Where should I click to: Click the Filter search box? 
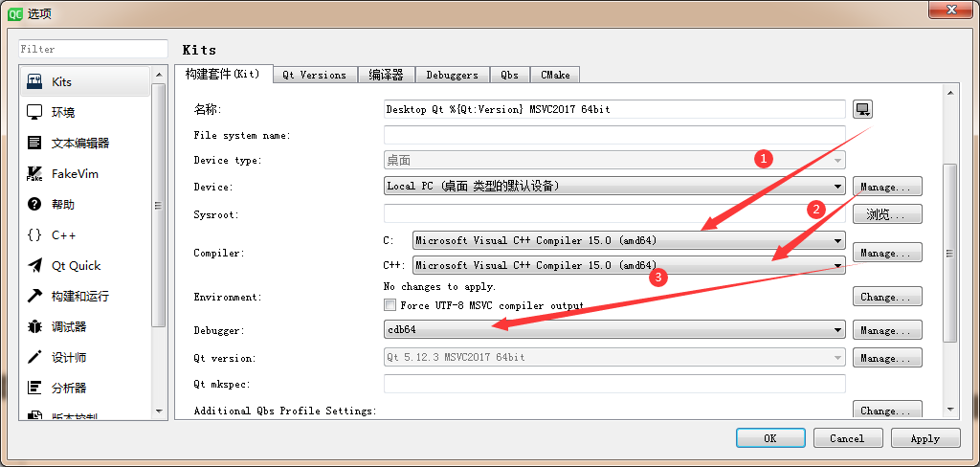[93, 49]
